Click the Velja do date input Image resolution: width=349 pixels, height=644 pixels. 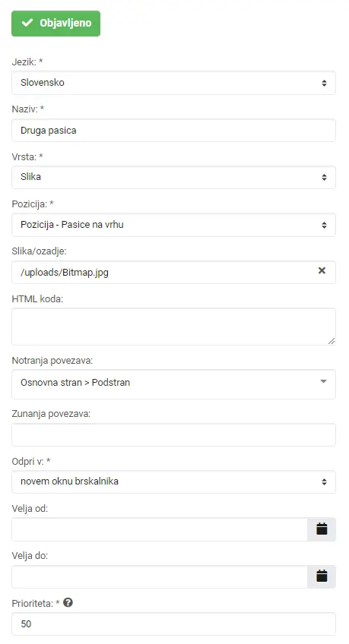tap(160, 576)
